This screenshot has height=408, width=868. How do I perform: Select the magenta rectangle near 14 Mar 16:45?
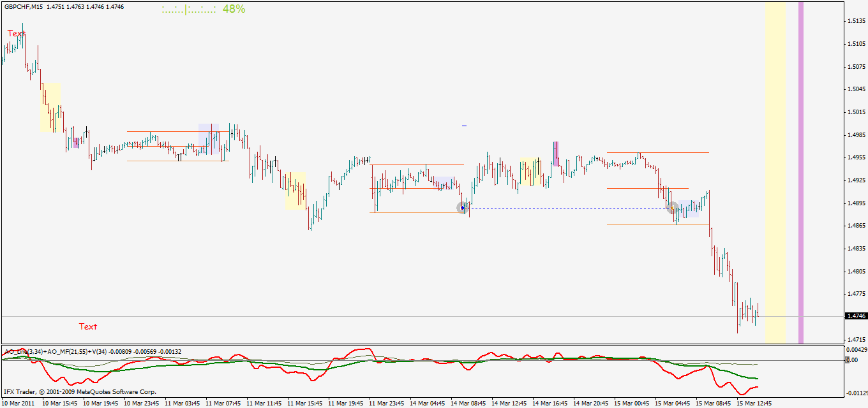click(556, 154)
